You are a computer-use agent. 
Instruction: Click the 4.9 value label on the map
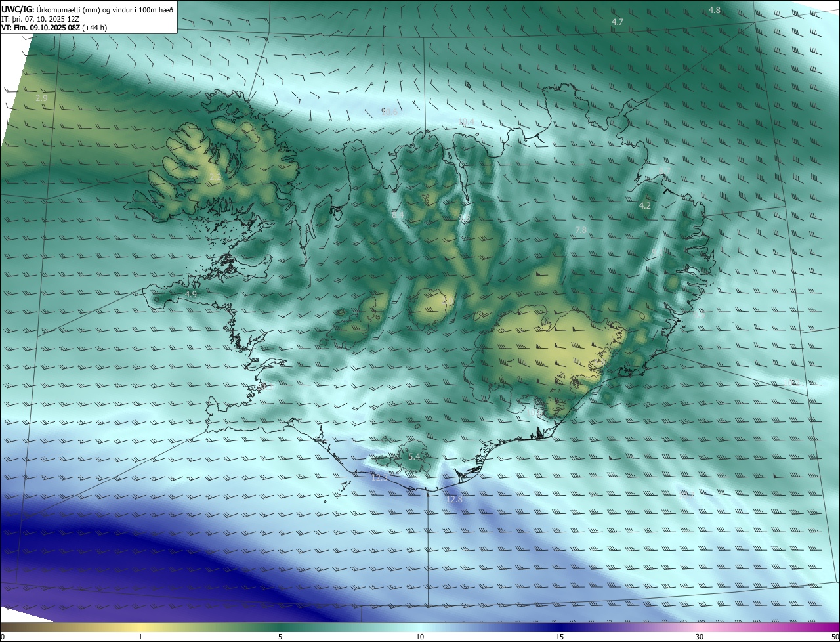pos(191,295)
